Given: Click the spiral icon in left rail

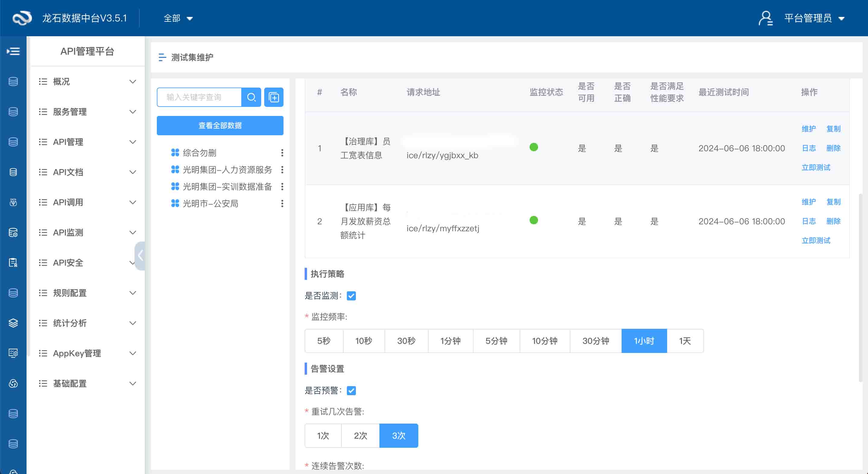Looking at the screenshot, I should tap(13, 383).
